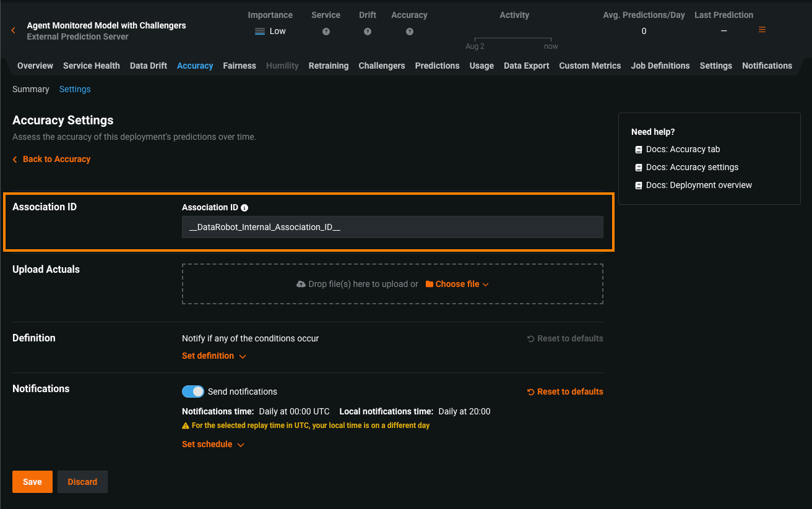Expand the Set definition section
The height and width of the screenshot is (509, 812).
coord(214,356)
